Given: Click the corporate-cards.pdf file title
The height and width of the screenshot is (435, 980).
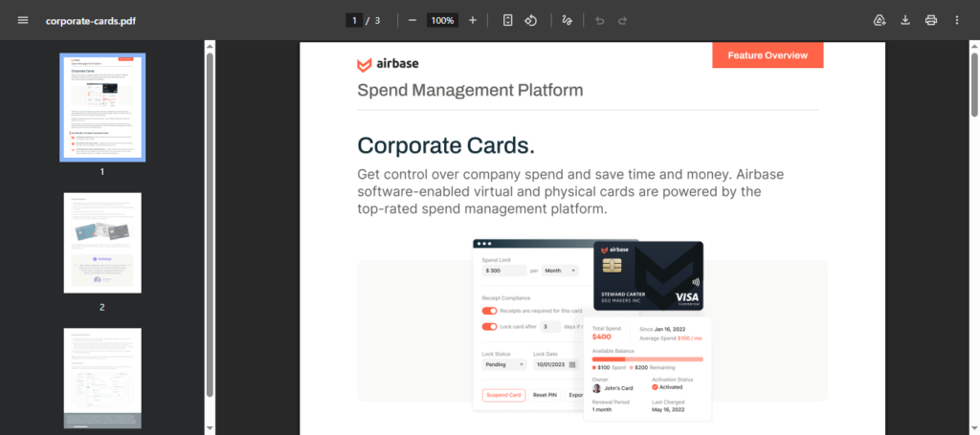Looking at the screenshot, I should pos(91,21).
